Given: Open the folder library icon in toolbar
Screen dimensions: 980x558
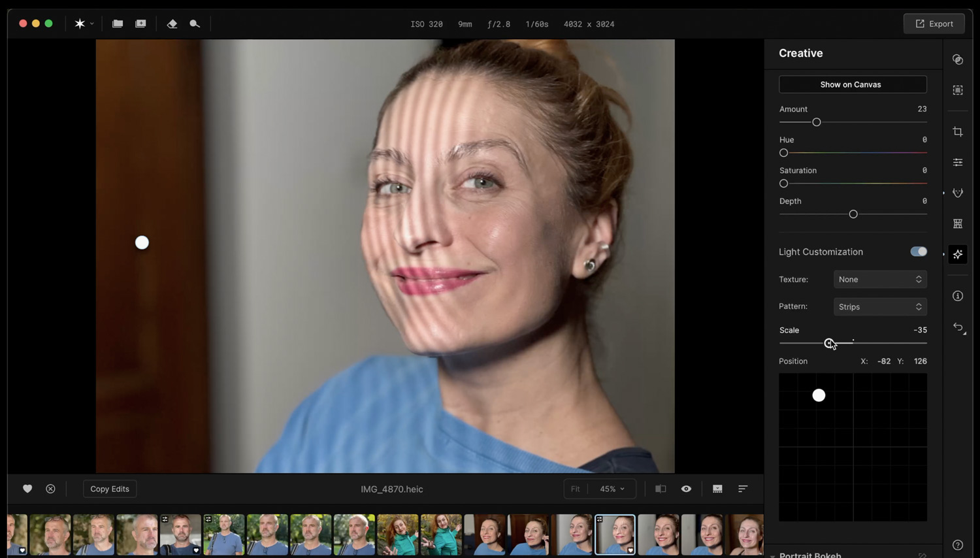Looking at the screenshot, I should click(x=118, y=24).
